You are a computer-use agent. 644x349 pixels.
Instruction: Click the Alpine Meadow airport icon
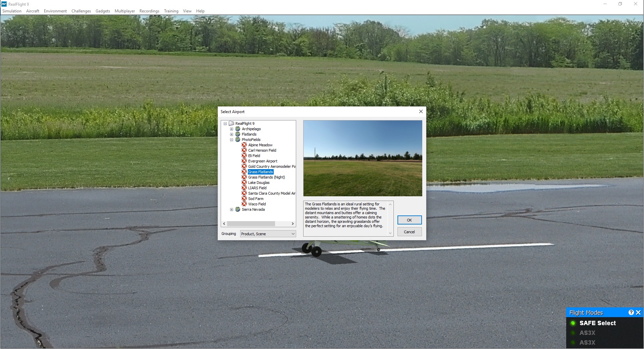pos(244,145)
